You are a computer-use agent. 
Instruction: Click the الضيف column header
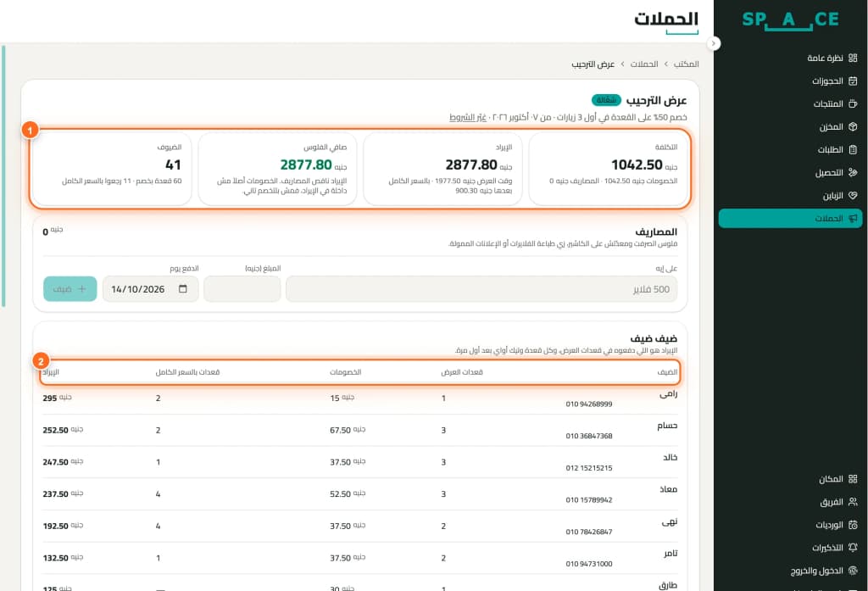click(x=667, y=372)
